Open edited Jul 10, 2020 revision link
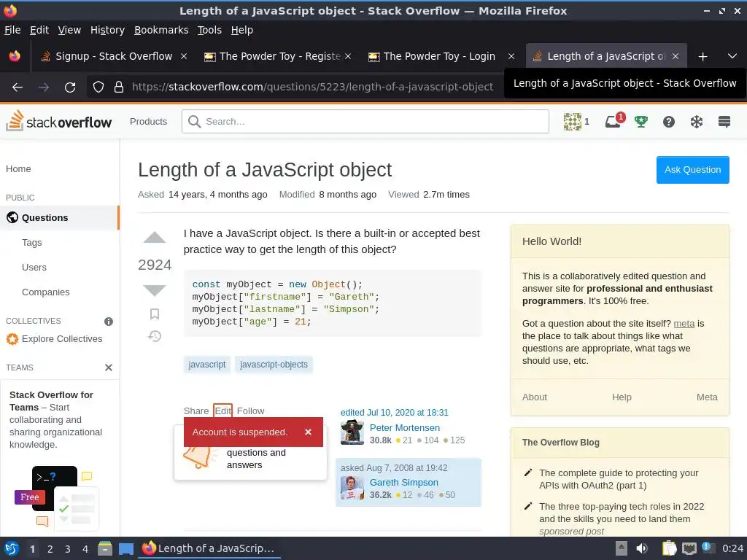Viewport: 747px width, 560px height. point(395,413)
